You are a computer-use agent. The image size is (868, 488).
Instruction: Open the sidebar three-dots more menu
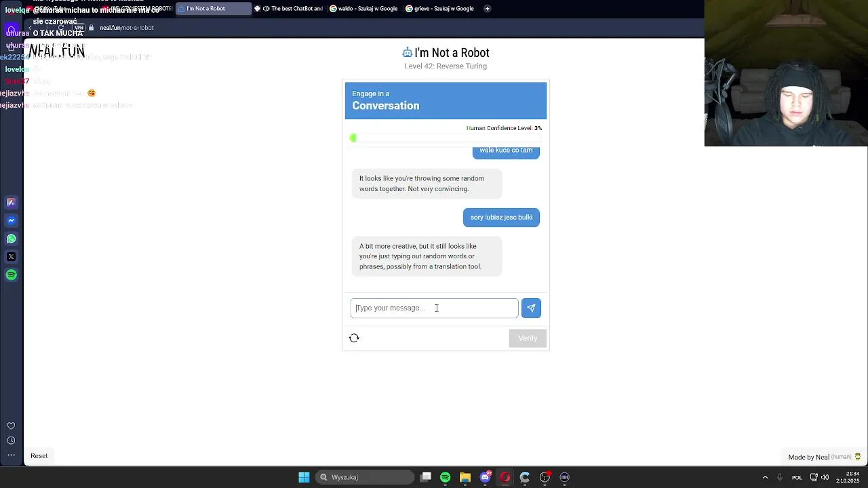click(11, 455)
